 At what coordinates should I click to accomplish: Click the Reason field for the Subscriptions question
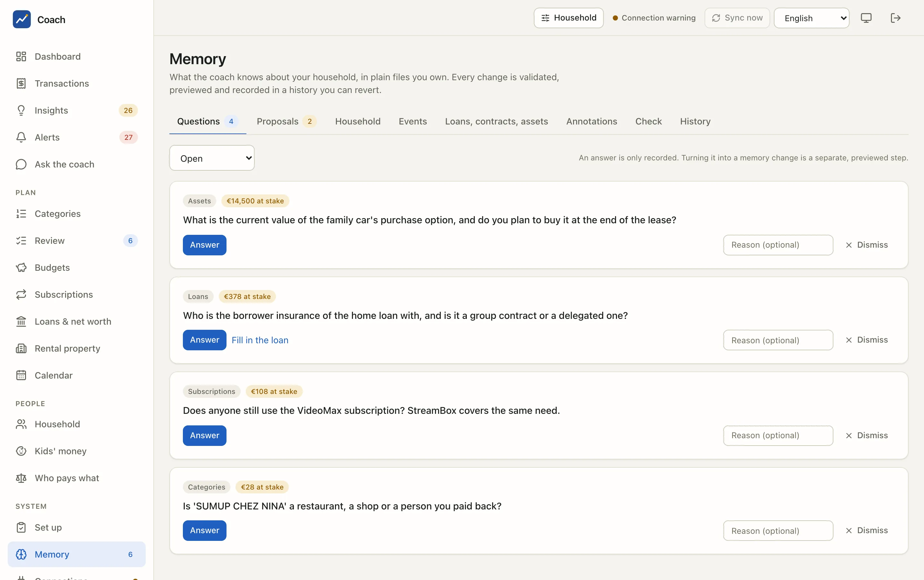click(778, 435)
